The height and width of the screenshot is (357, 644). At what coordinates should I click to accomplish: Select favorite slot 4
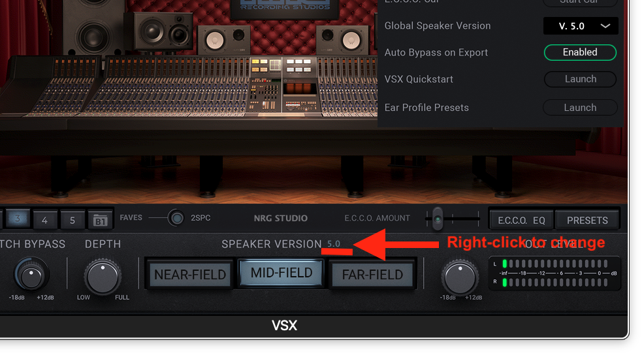point(45,221)
